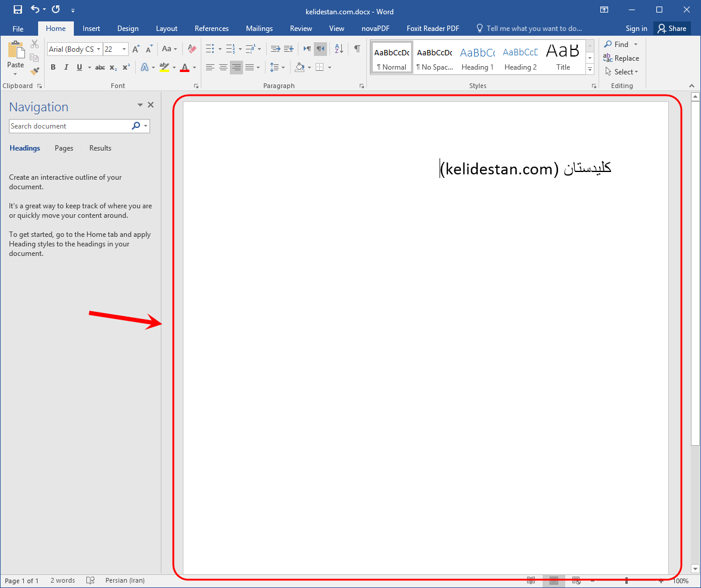Click the Share button
701x588 pixels.
tap(672, 29)
